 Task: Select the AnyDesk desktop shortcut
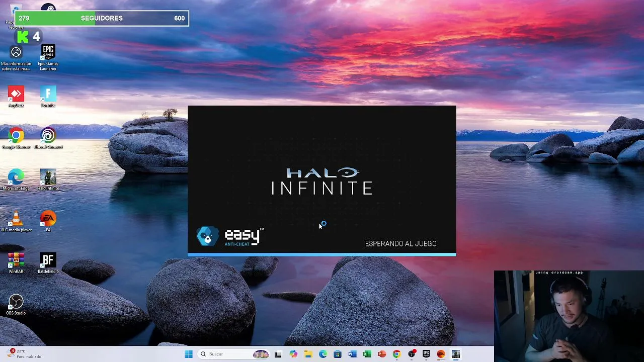(16, 97)
